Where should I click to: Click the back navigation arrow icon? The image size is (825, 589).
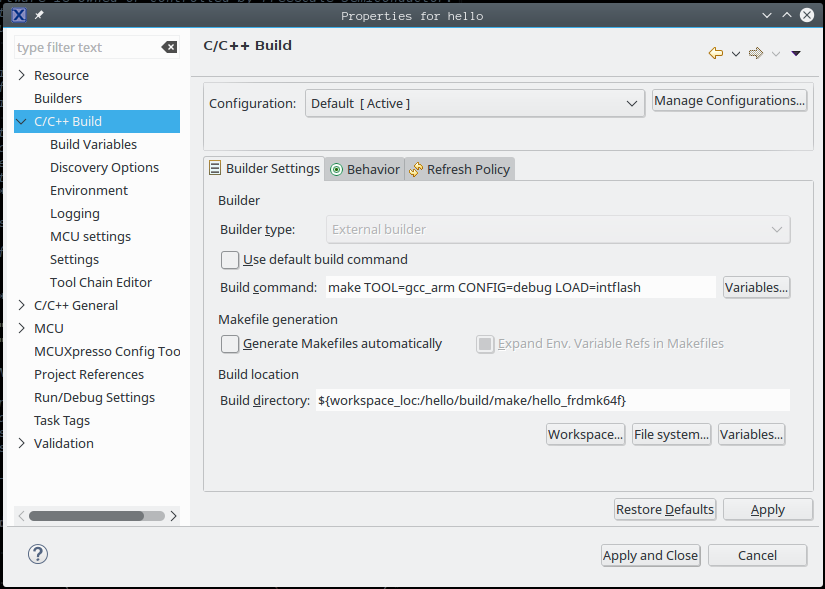pos(715,53)
